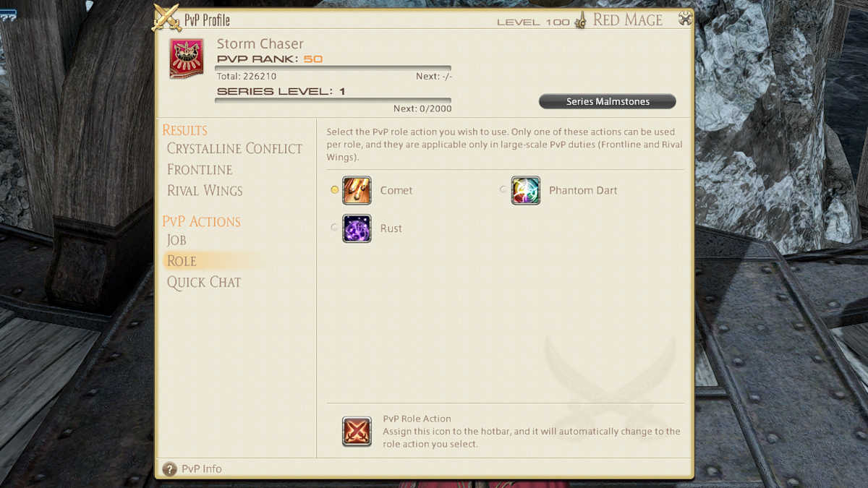Click the Comet role action icon
The width and height of the screenshot is (868, 488).
357,190
